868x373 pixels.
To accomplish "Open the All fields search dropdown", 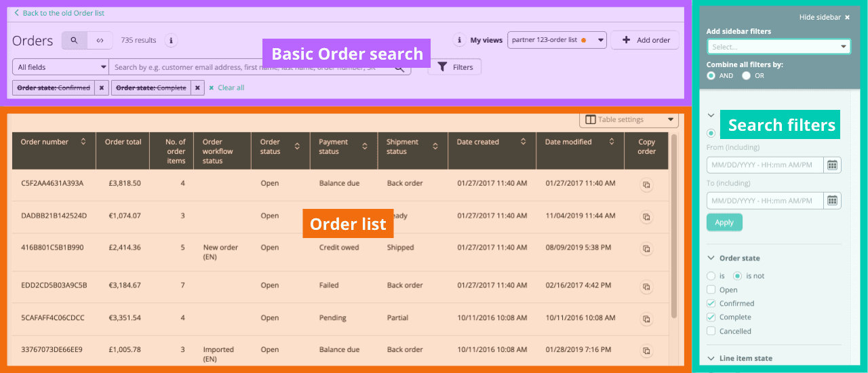I will [x=61, y=67].
